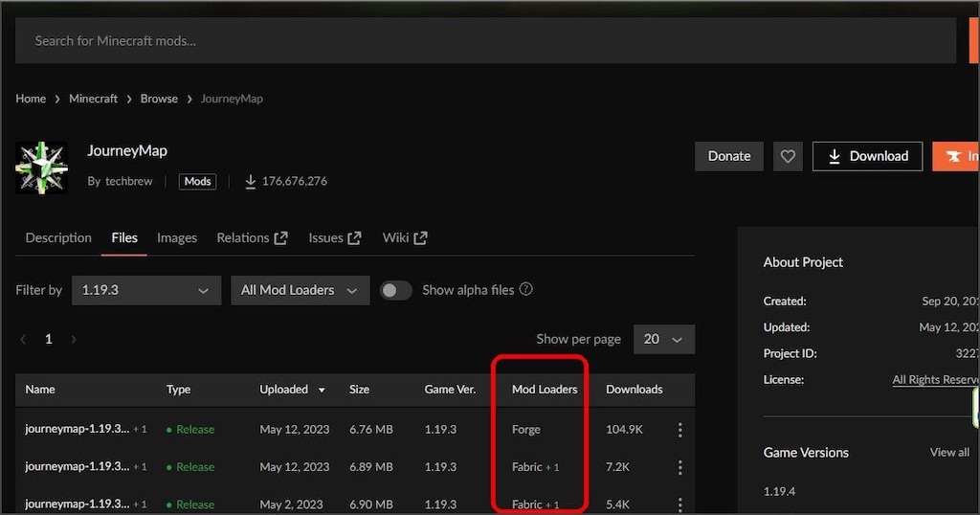
Task: Open the All Mod Loaders filter dropdown
Action: pyautogui.click(x=300, y=291)
